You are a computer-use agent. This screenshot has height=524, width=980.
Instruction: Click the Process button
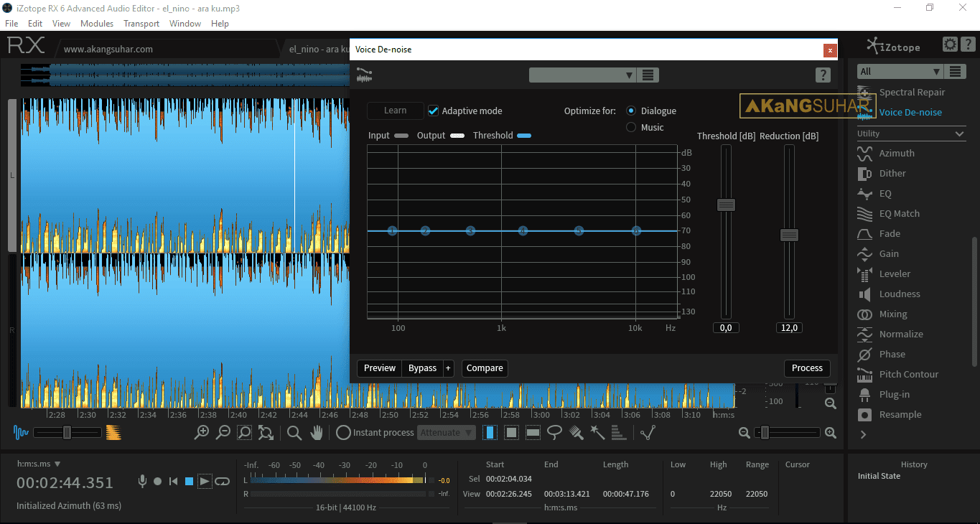(807, 368)
